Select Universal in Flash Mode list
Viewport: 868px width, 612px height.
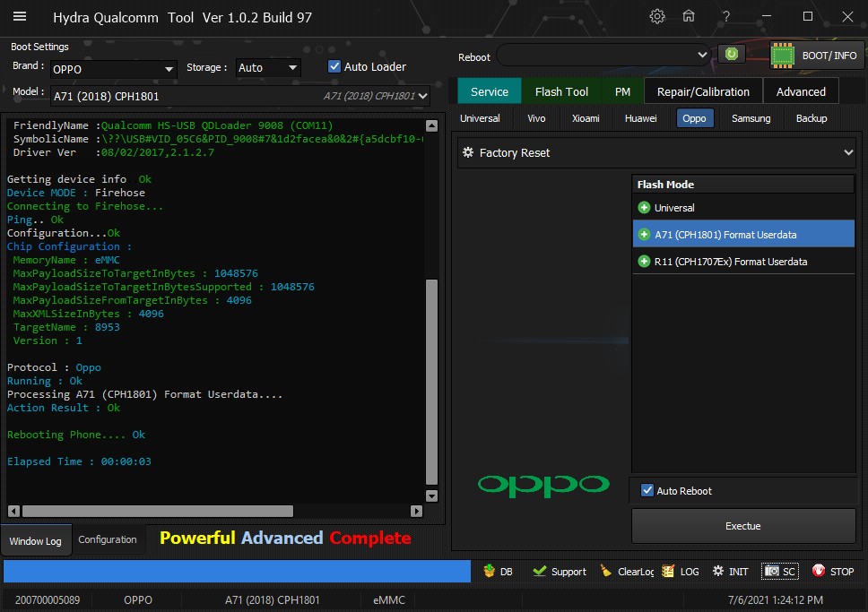pos(742,208)
